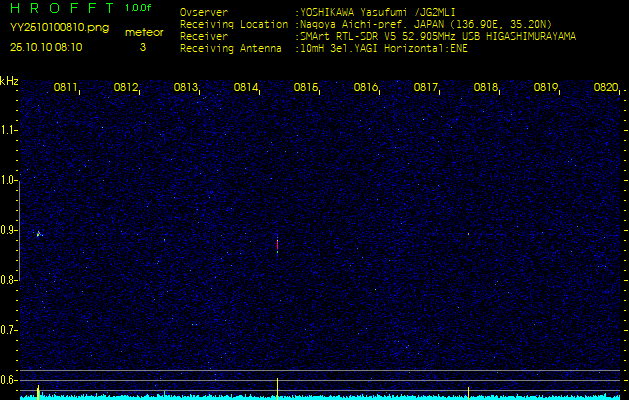
Task: Click the bright meteor echo near 0.9 kHz
Action: 38,234
